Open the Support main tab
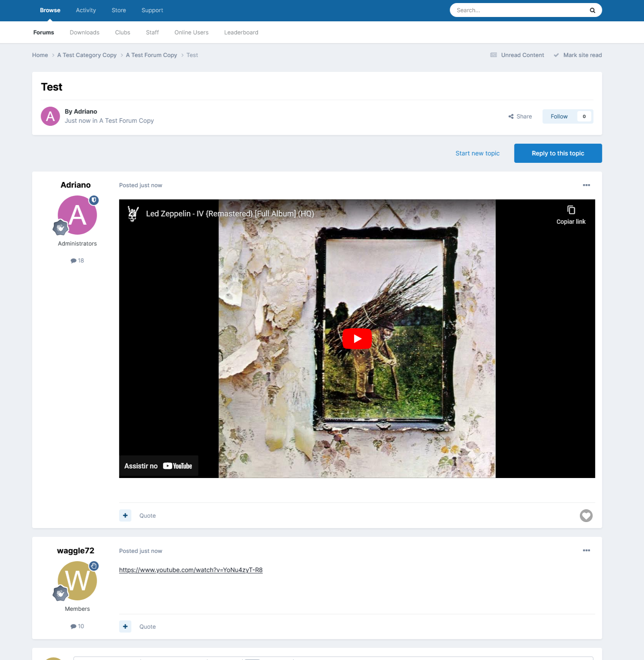644x660 pixels. click(x=152, y=10)
